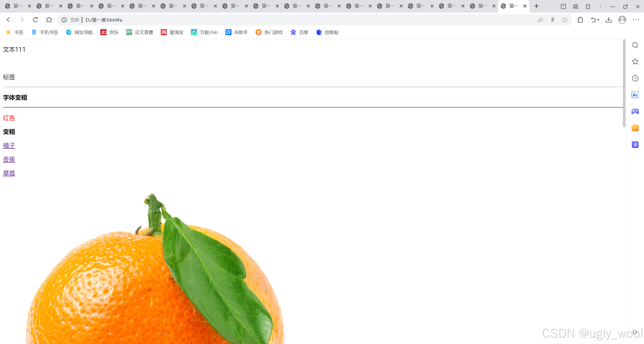Expand the undo-close dropdown arrow
644x344 pixels.
[598, 20]
